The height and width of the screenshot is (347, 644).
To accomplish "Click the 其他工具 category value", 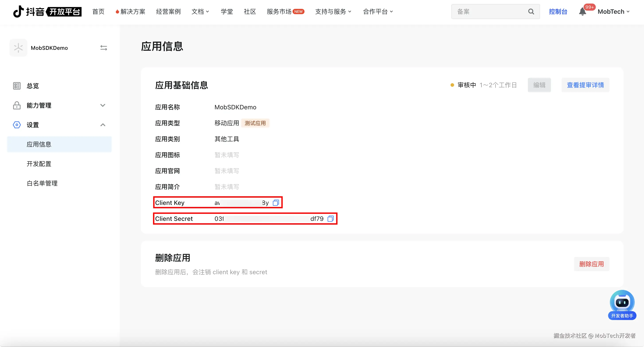I will (227, 139).
